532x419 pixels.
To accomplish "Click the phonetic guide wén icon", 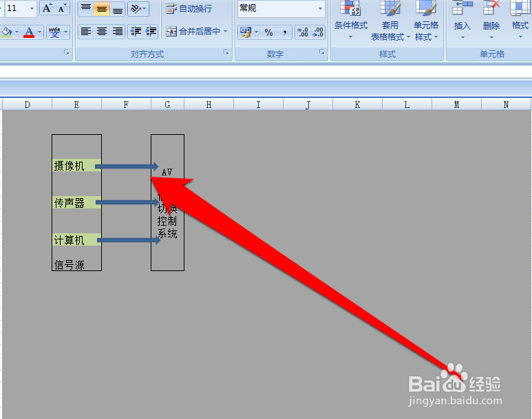I will (x=54, y=32).
